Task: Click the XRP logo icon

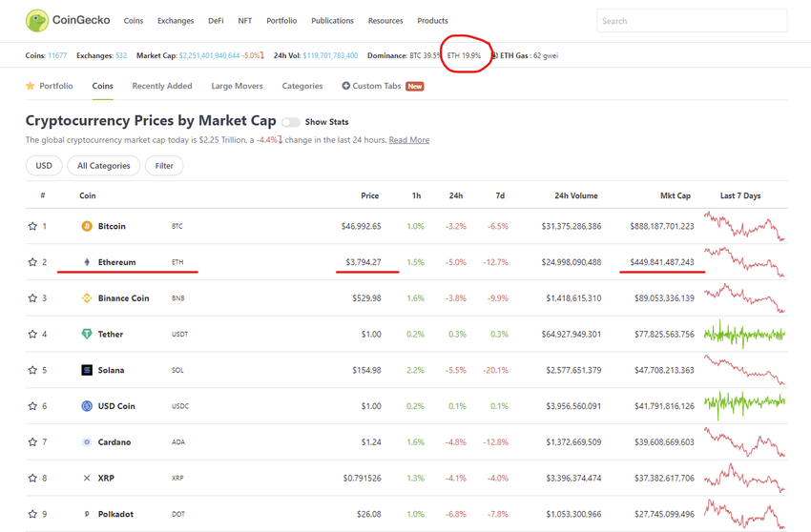Action: 87,478
